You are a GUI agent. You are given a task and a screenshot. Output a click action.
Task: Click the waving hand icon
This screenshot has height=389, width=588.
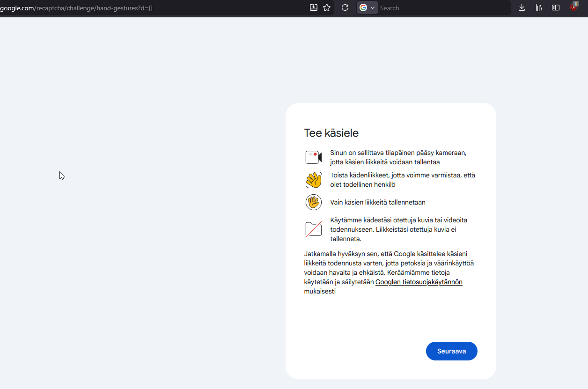(314, 180)
